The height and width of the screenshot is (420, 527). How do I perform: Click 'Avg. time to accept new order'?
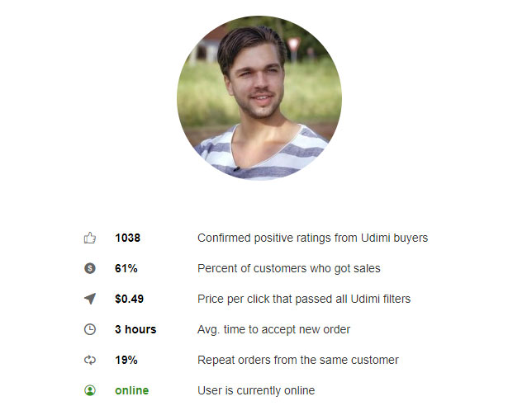point(273,329)
